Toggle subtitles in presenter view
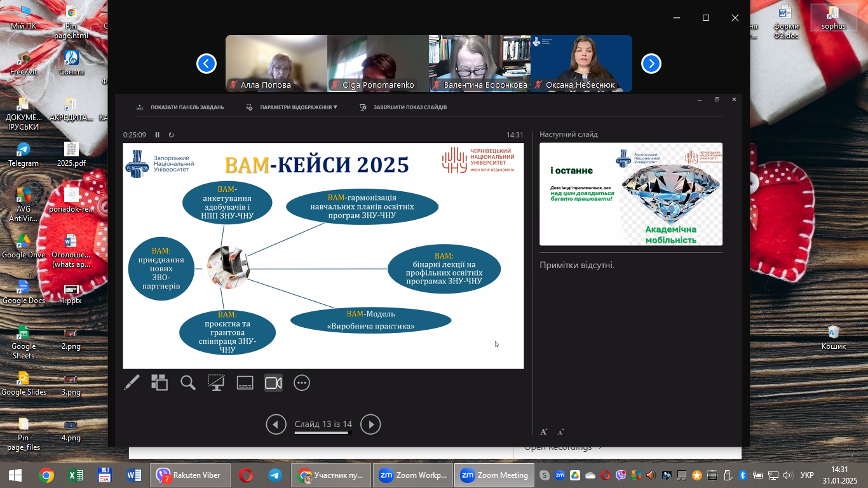868x488 pixels. pos(245,383)
